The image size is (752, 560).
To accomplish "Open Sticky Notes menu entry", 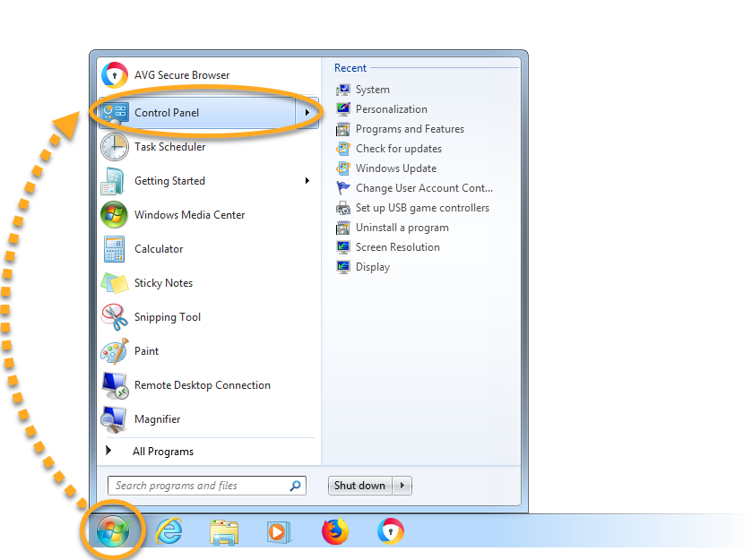I will 209,283.
